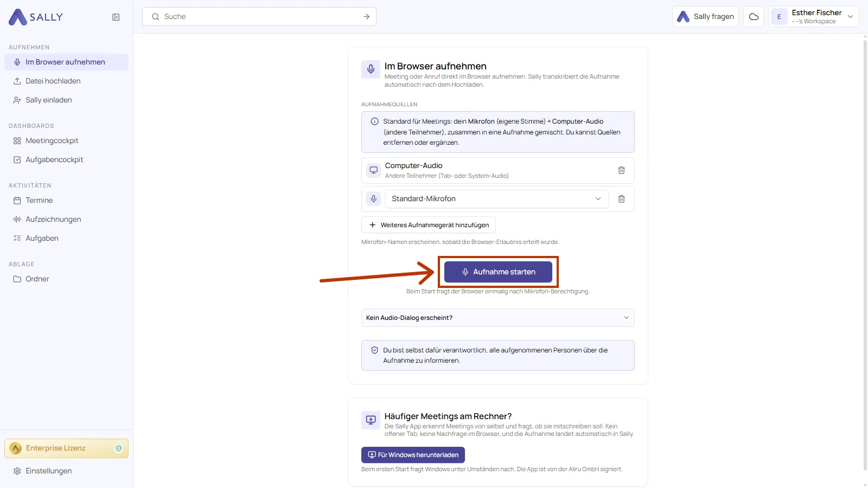The height and width of the screenshot is (488, 868).
Task: Open the Aufgabencockpit dashboard
Action: pos(66,159)
